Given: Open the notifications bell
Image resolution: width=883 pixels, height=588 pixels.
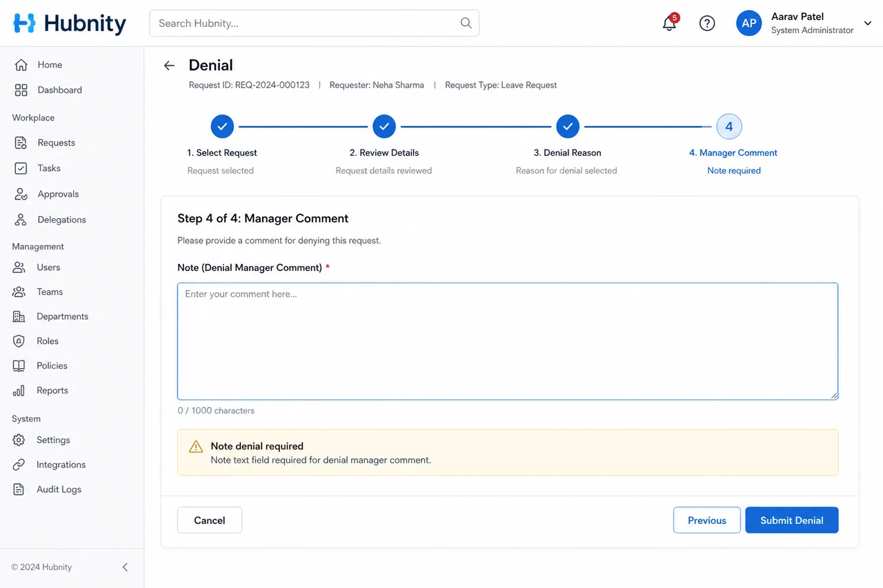Looking at the screenshot, I should (669, 23).
